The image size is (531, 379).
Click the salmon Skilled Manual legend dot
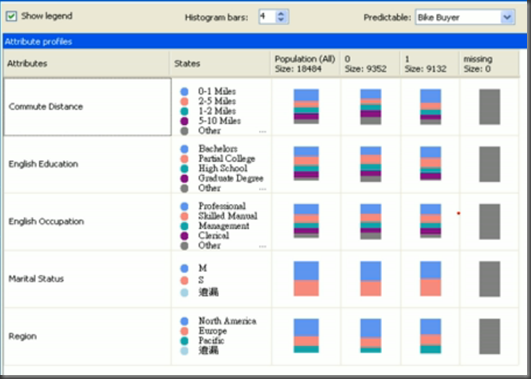point(184,216)
